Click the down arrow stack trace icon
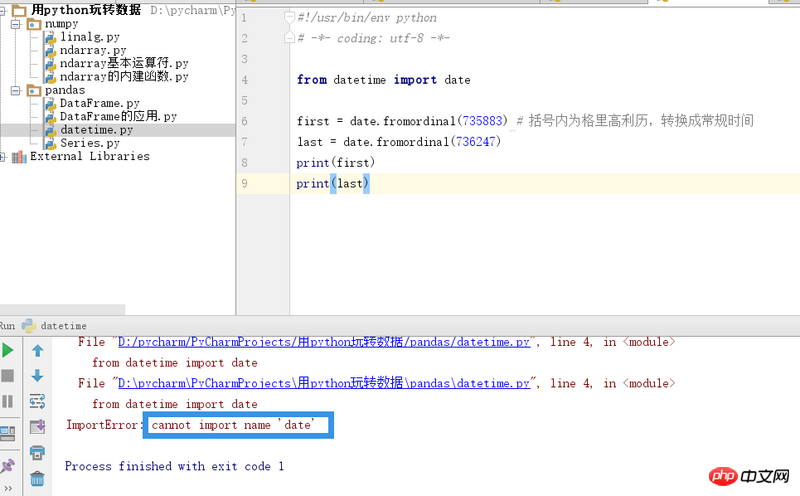The height and width of the screenshot is (496, 800). pos(37,376)
